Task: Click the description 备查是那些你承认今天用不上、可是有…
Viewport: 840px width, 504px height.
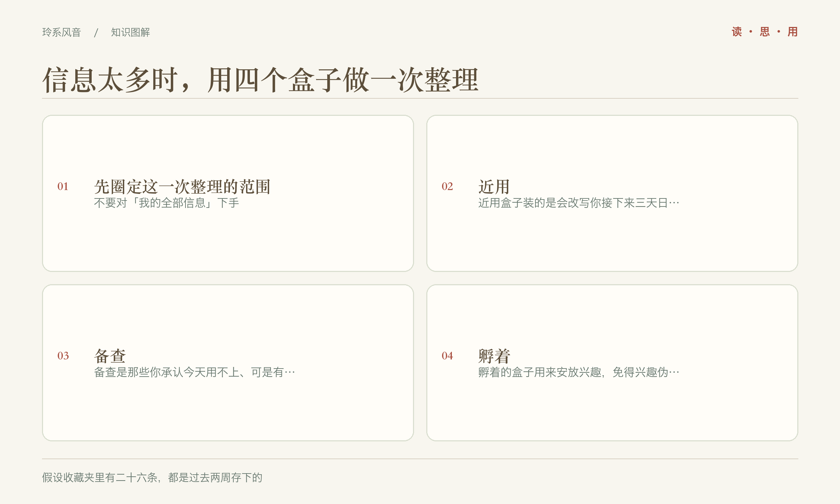Action: click(x=195, y=372)
